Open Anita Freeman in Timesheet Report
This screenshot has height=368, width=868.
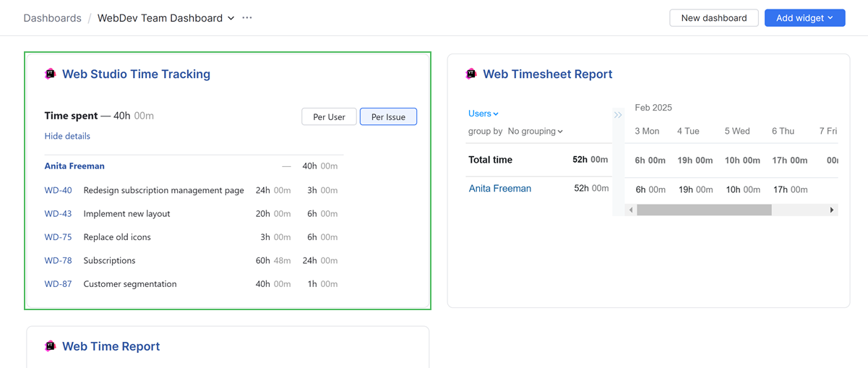[x=500, y=189]
